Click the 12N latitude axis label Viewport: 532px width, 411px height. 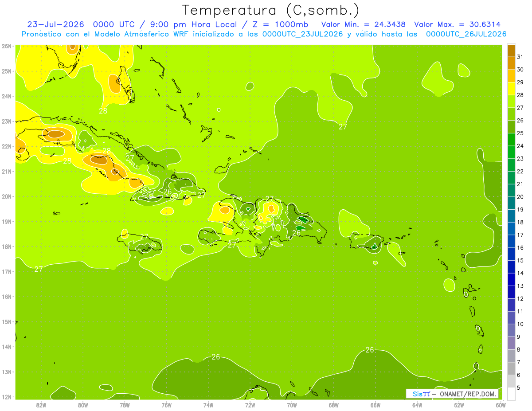click(7, 397)
